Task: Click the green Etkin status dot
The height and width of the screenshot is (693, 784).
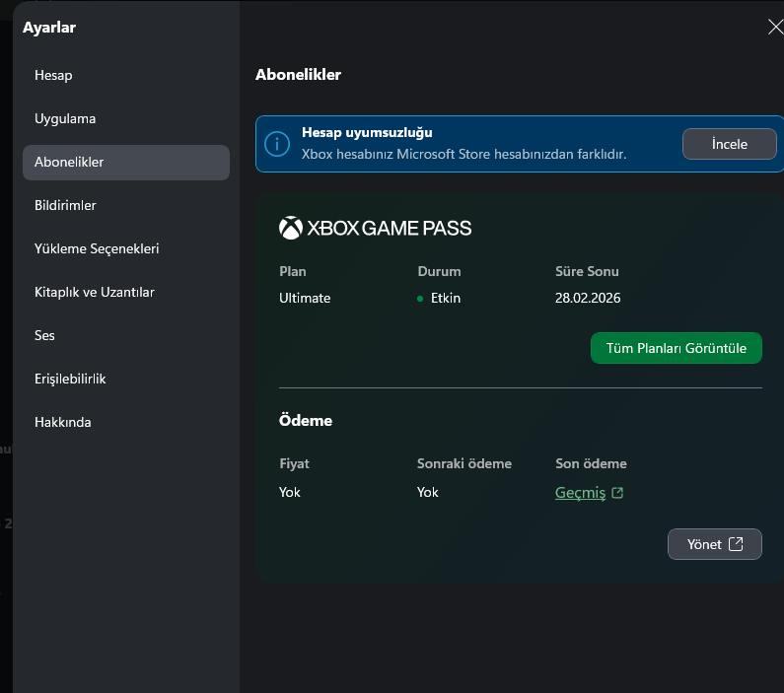Action: point(420,299)
